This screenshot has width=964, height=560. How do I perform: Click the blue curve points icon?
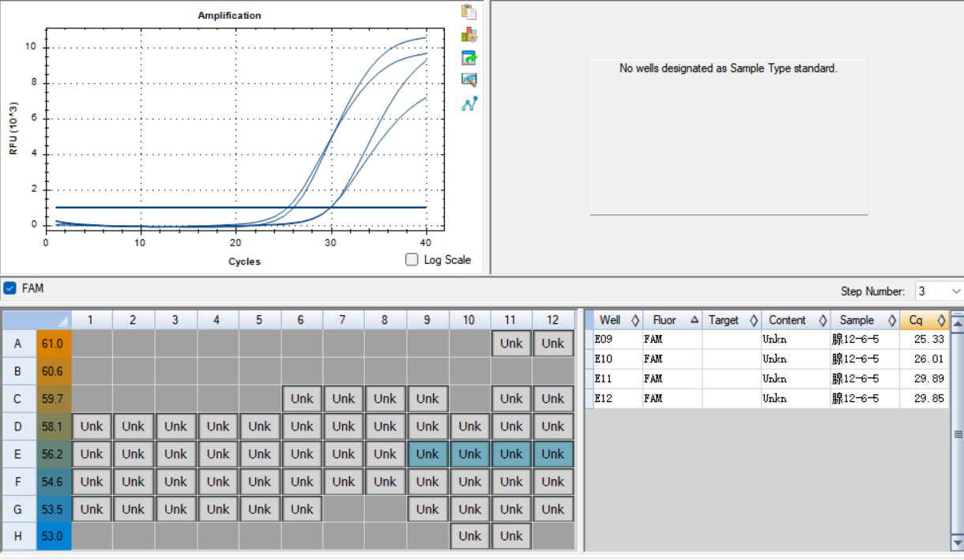click(x=469, y=103)
